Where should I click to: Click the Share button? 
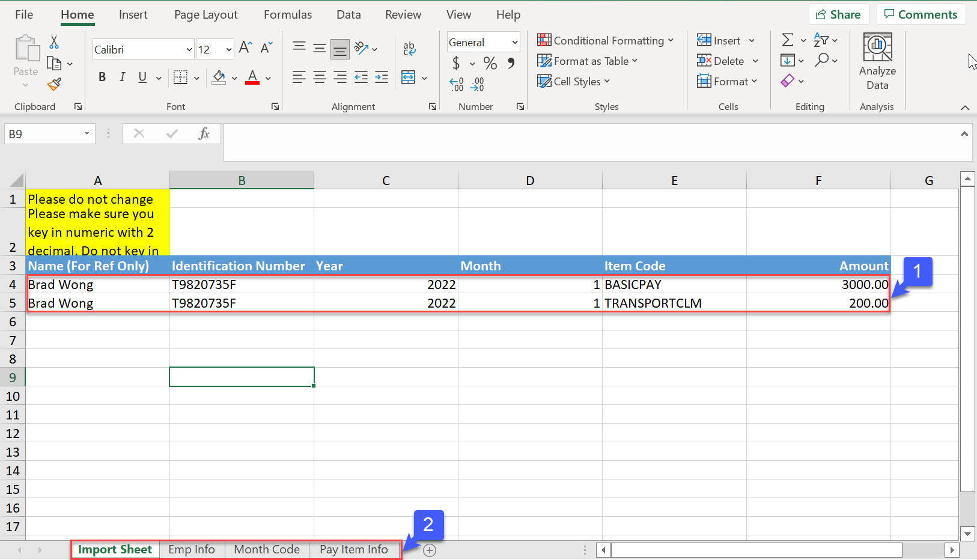coord(838,14)
